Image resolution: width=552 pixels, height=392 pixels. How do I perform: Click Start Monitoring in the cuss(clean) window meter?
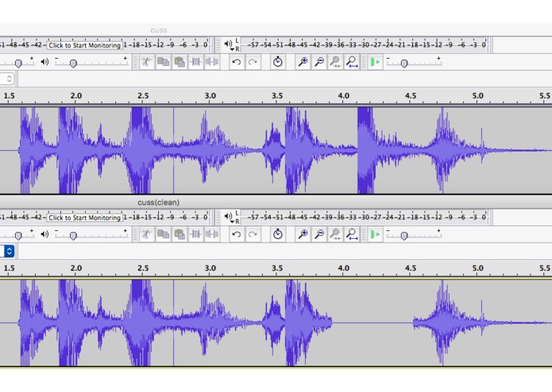tap(84, 217)
